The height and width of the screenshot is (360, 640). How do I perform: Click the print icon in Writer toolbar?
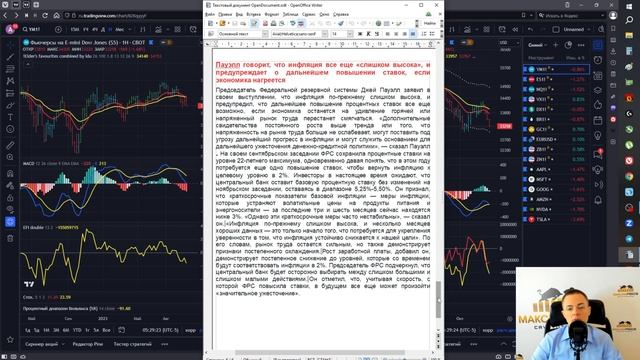(x=273, y=24)
